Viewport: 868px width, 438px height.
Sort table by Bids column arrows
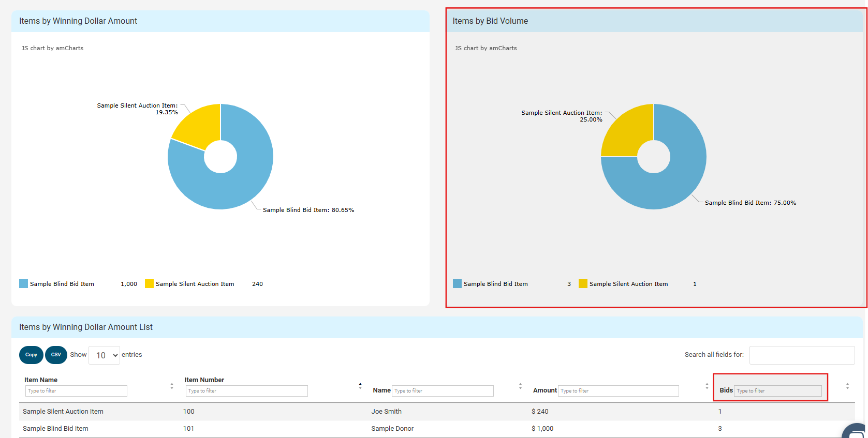pyautogui.click(x=847, y=386)
